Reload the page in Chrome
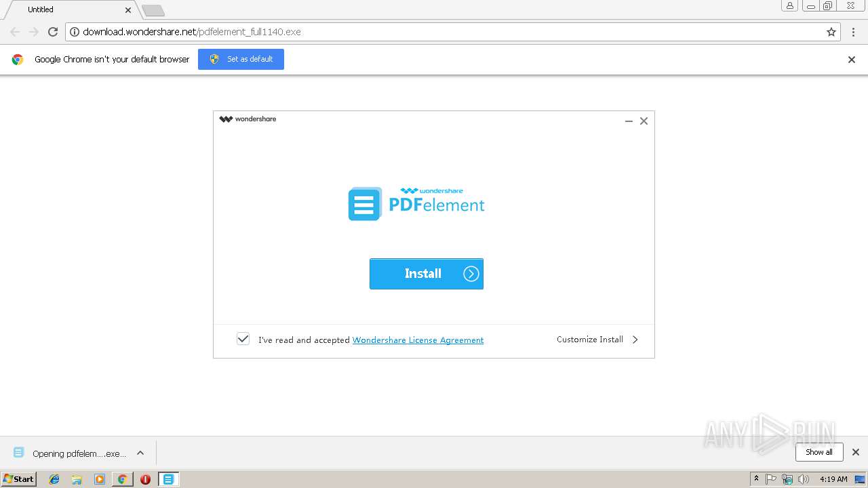868x488 pixels. [x=53, y=32]
